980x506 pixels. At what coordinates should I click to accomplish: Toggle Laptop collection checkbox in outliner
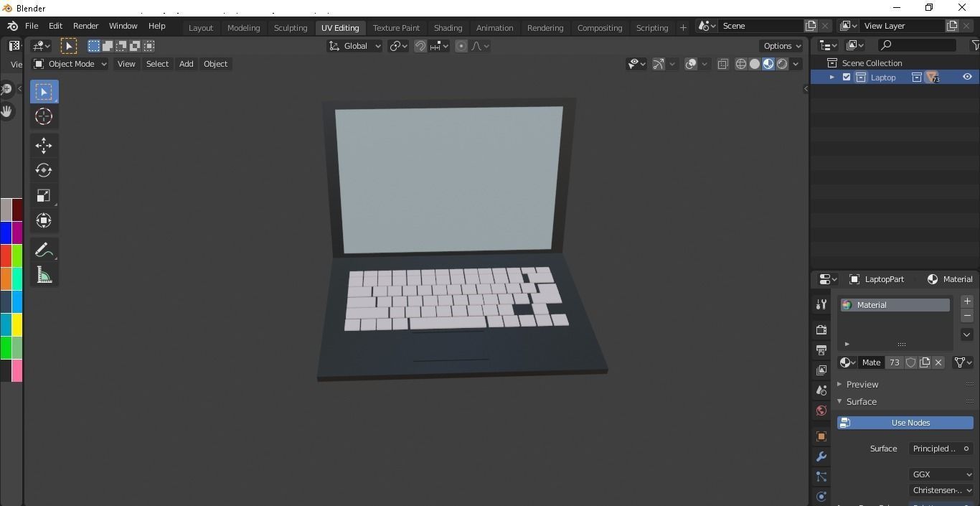pos(847,78)
